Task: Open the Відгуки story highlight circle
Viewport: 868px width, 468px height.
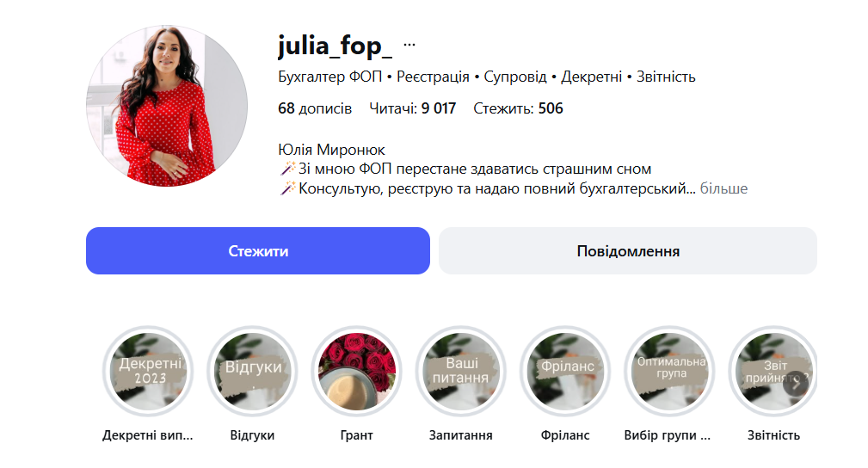Action: (x=252, y=371)
